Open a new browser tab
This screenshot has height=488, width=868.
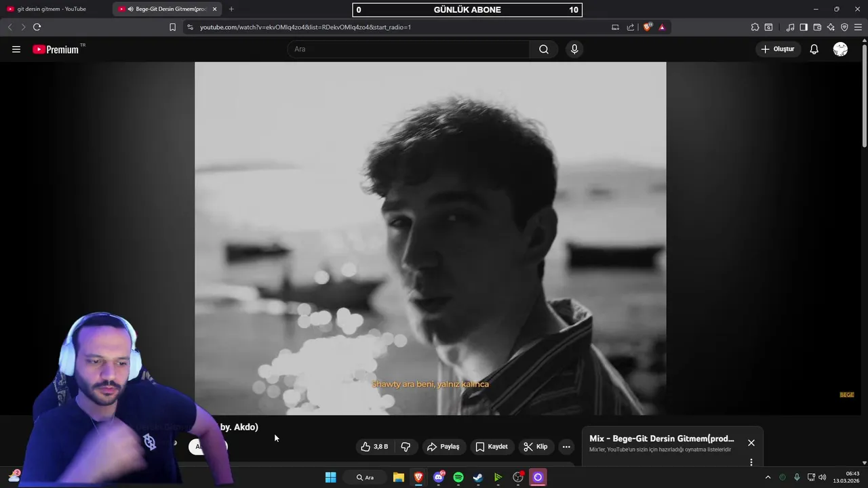(x=231, y=9)
